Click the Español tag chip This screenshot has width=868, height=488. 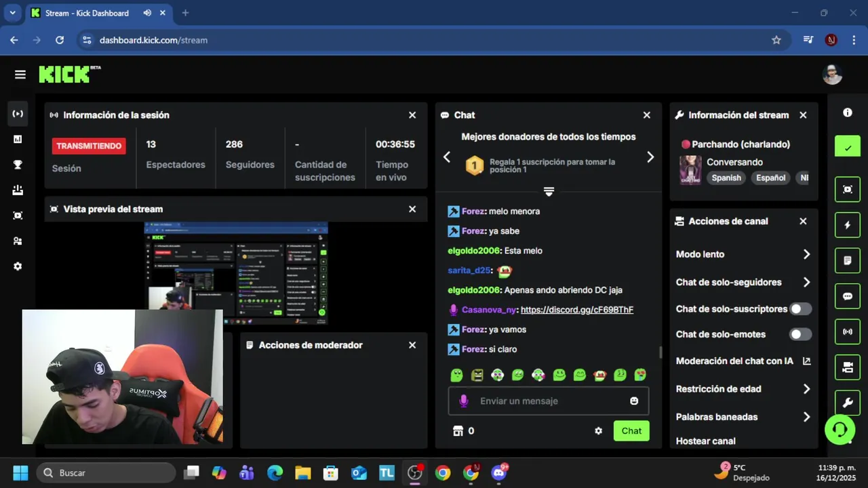[771, 178]
